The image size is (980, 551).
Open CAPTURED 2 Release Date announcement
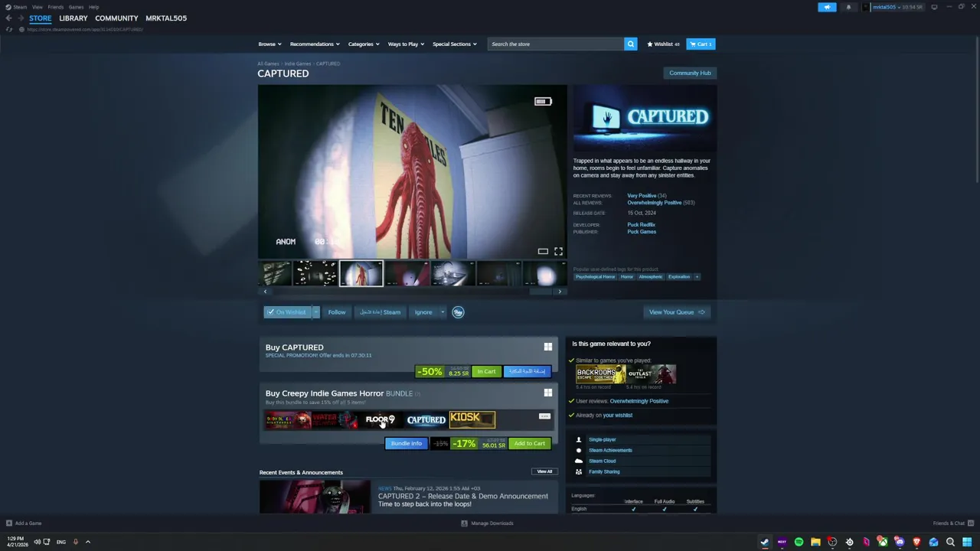coord(462,496)
